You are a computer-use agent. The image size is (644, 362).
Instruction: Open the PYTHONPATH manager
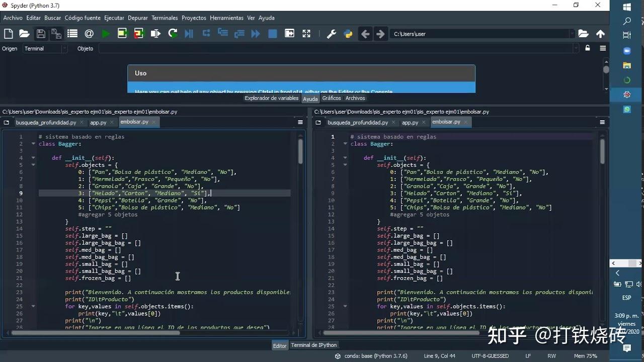click(348, 33)
